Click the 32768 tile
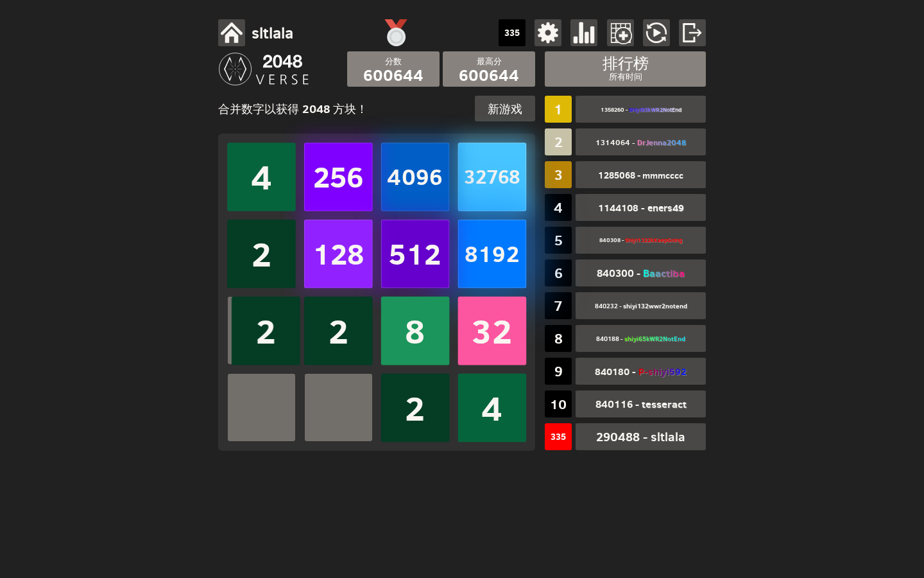Image resolution: width=924 pixels, height=578 pixels. [x=492, y=177]
